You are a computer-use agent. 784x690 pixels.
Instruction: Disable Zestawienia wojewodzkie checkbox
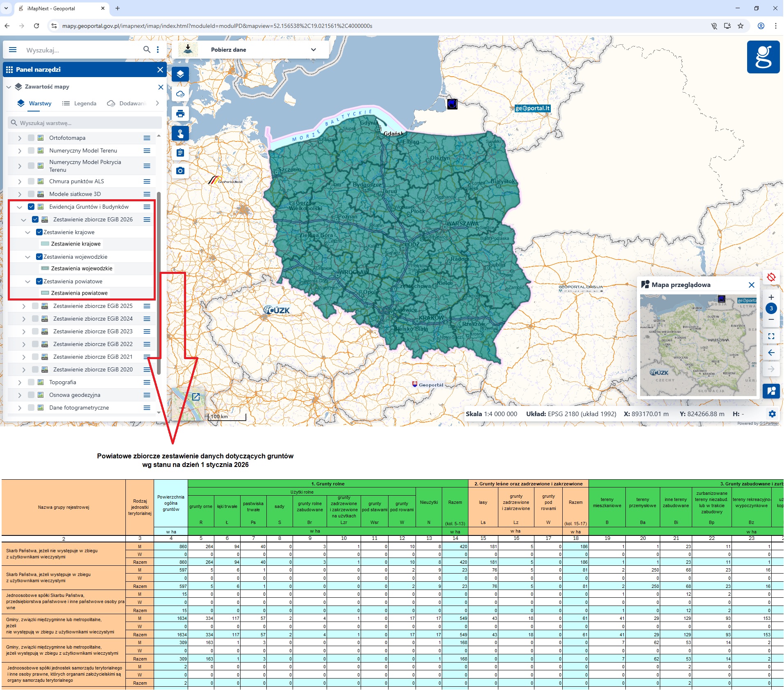(39, 256)
